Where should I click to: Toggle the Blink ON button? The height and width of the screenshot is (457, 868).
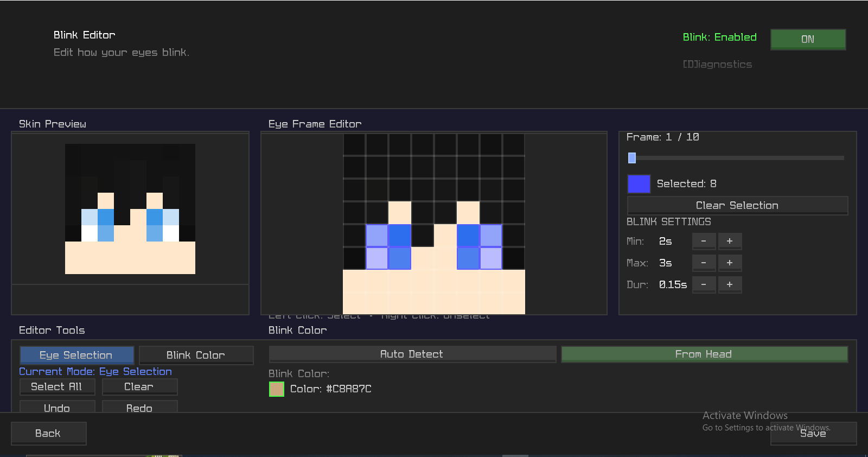click(808, 39)
